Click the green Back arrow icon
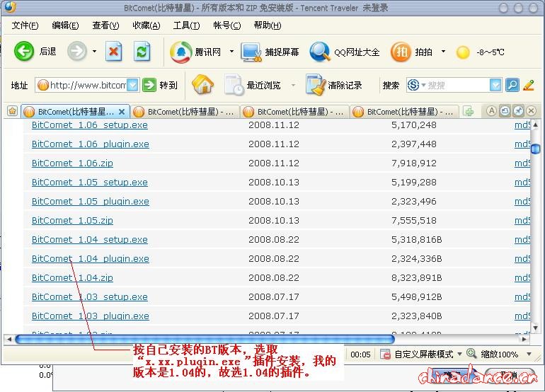The height and width of the screenshot is (392, 545). coord(25,52)
